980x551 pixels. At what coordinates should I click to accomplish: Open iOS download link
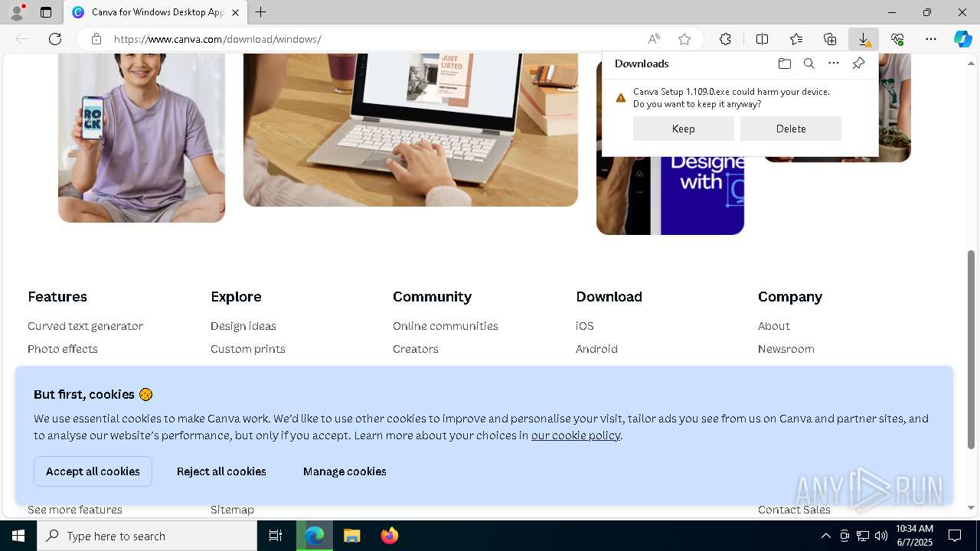(x=585, y=326)
